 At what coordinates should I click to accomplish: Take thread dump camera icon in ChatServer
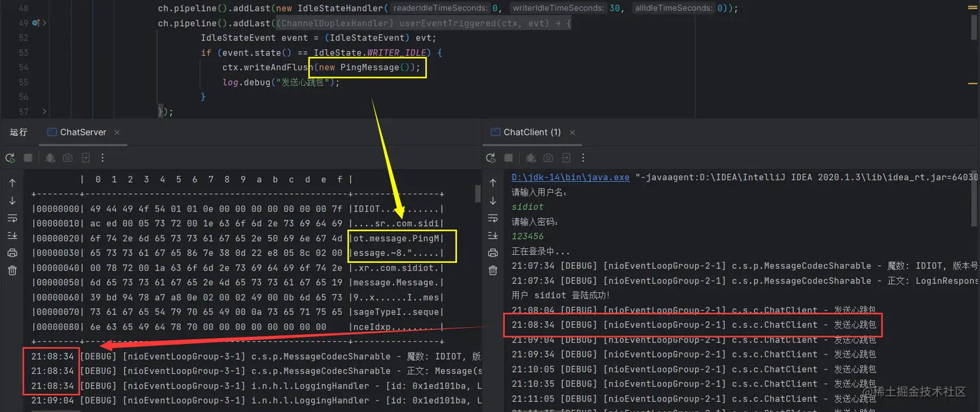(67, 157)
